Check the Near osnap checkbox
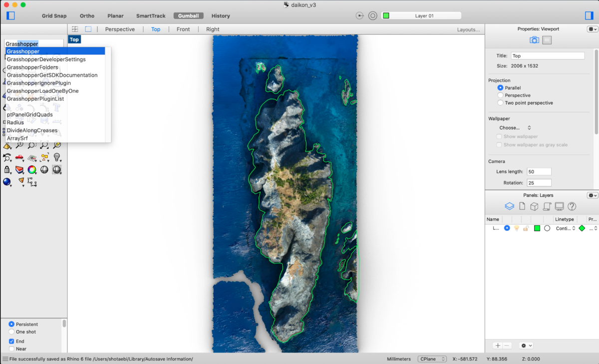 11,349
